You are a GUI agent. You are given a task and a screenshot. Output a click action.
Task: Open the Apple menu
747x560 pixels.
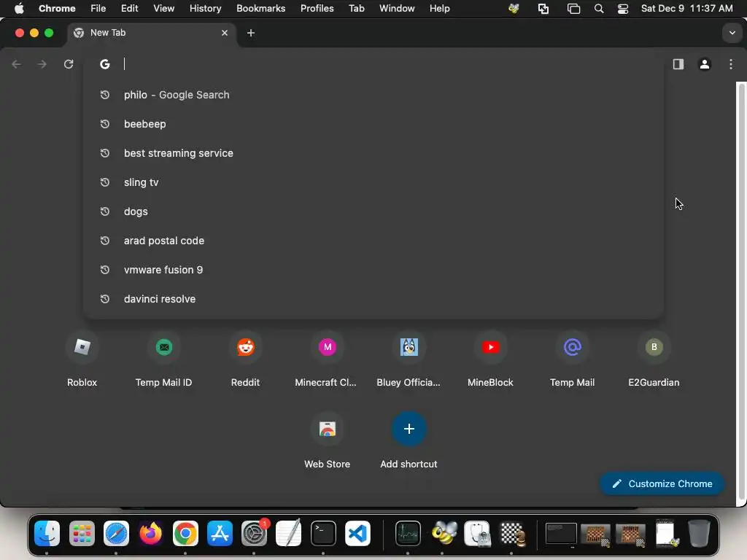pyautogui.click(x=19, y=9)
